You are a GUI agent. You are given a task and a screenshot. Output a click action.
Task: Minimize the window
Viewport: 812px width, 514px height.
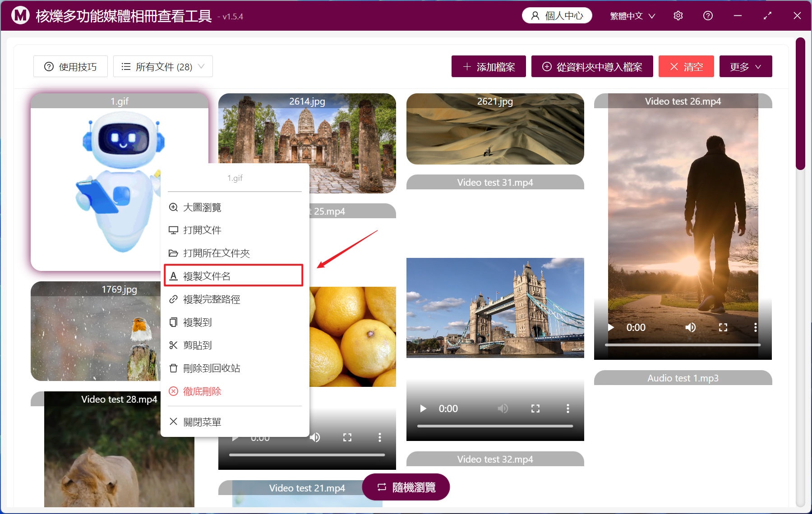click(738, 16)
